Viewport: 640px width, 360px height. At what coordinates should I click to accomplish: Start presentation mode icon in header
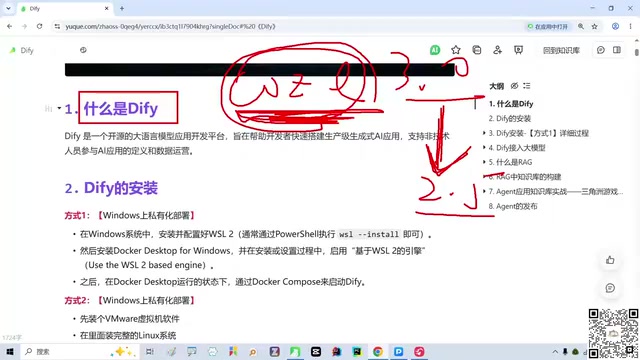518,50
